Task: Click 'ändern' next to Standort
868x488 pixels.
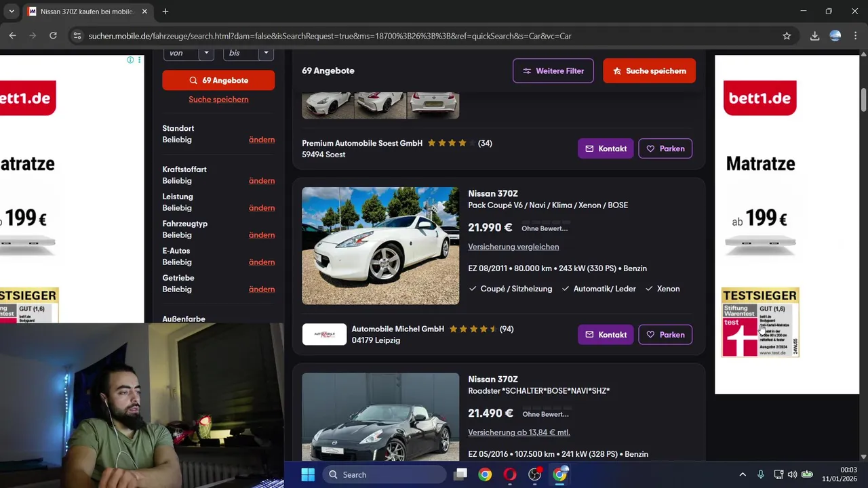Action: click(262, 140)
